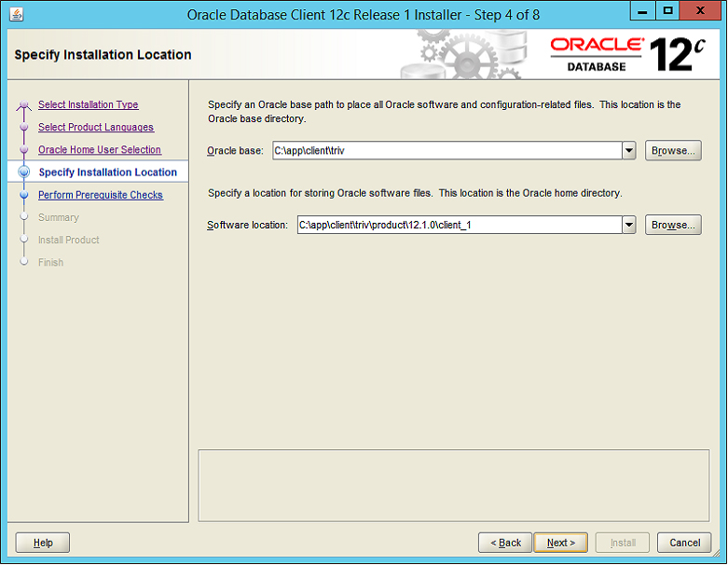Image resolution: width=728 pixels, height=565 pixels.
Task: Open the Select Installation Type step
Action: click(x=88, y=105)
